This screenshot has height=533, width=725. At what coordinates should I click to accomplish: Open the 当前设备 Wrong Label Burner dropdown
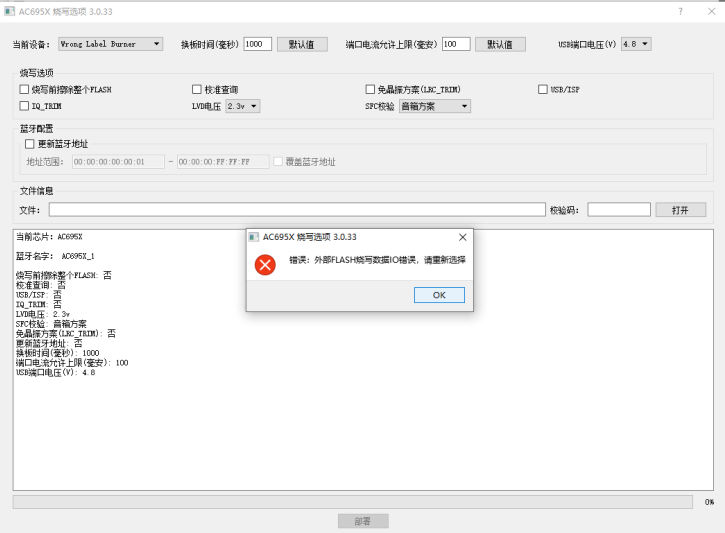(x=111, y=44)
